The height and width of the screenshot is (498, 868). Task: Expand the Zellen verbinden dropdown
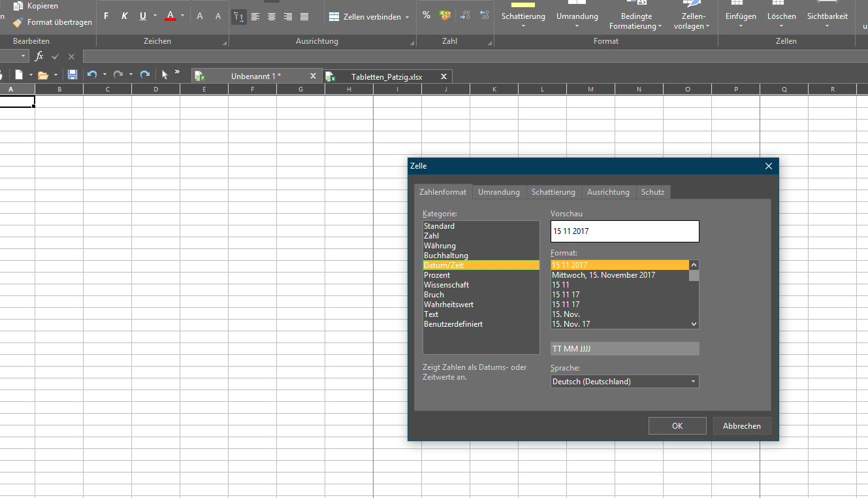(x=408, y=17)
